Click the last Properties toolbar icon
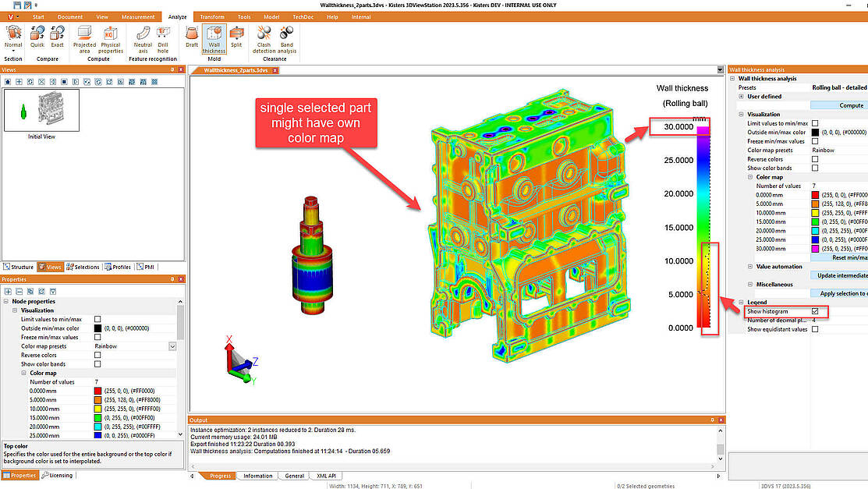 (53, 292)
